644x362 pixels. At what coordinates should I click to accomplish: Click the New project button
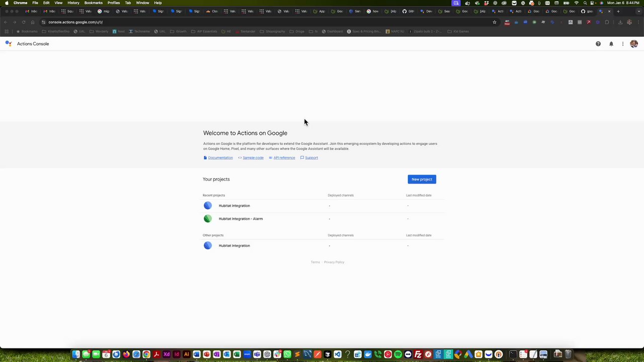tap(422, 179)
